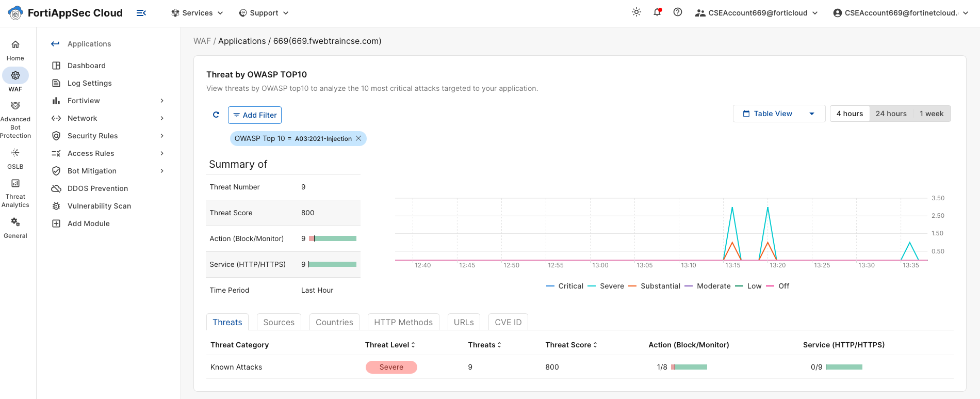Remove the A03:2021-Injection filter chip

358,138
